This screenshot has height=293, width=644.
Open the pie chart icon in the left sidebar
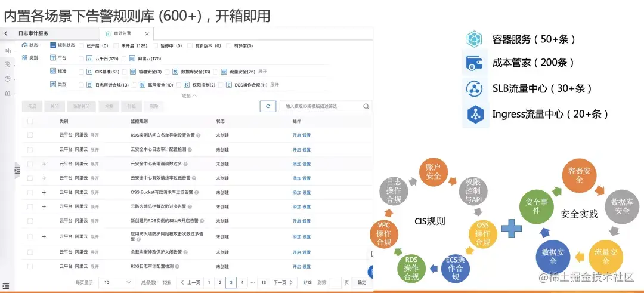coord(7,79)
